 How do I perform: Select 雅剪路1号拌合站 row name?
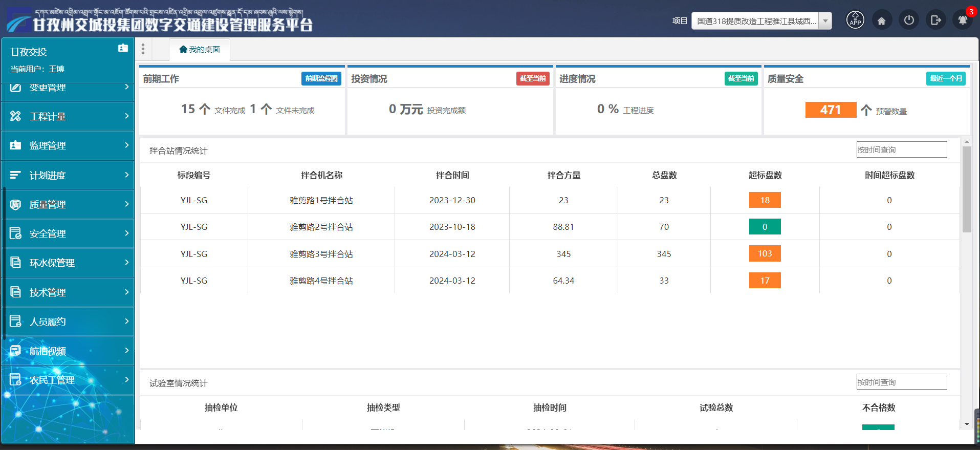click(321, 200)
